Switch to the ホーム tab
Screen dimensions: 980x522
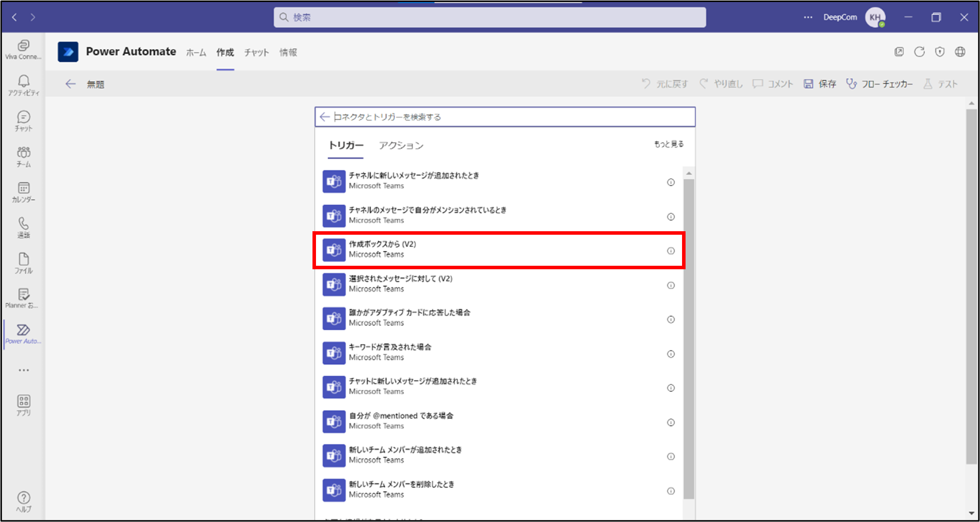pyautogui.click(x=196, y=52)
